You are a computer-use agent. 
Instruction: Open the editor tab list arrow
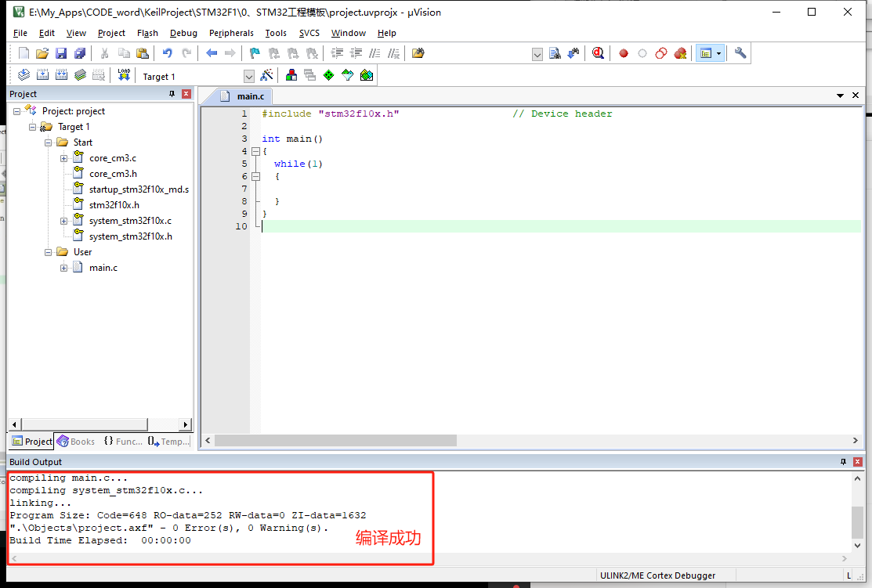pos(840,96)
